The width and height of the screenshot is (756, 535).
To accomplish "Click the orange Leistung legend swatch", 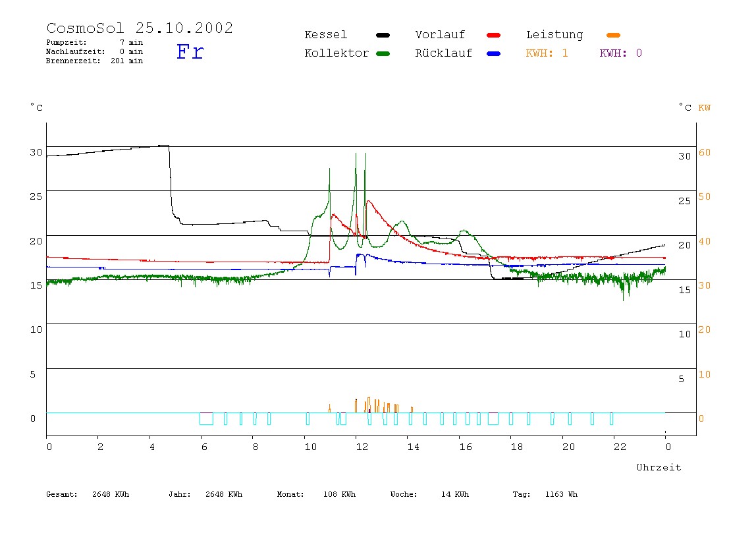I will click(613, 35).
